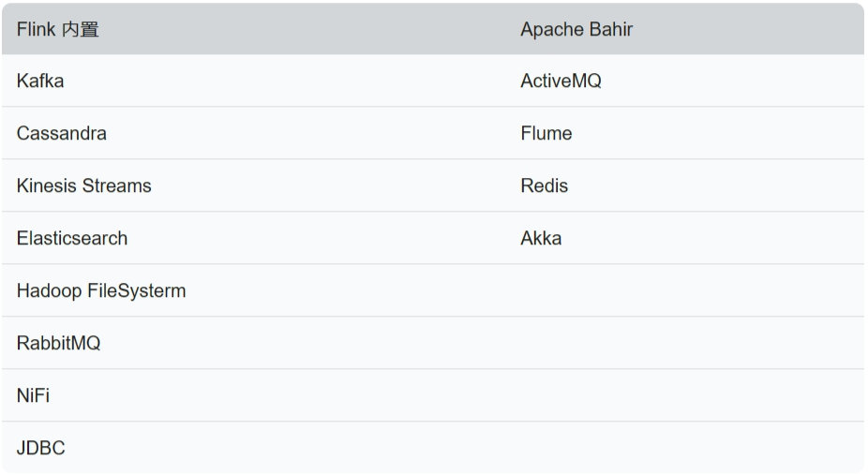Click the Elasticsearch entry
This screenshot has width=868, height=475.
(x=72, y=239)
